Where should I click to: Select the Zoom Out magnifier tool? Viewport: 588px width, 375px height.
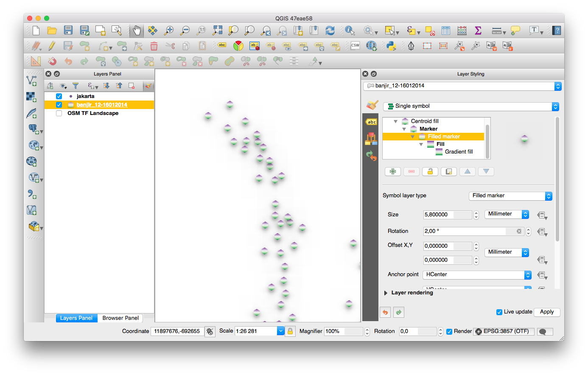[185, 30]
